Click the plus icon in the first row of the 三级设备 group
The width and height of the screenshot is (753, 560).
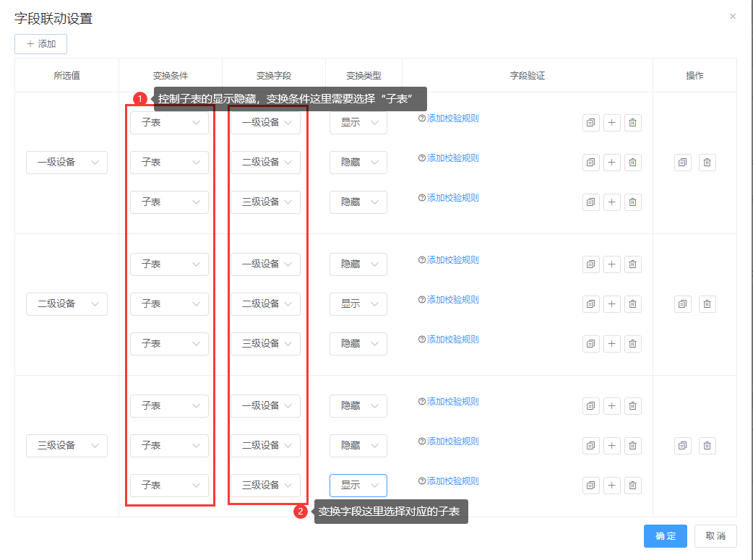coord(612,406)
